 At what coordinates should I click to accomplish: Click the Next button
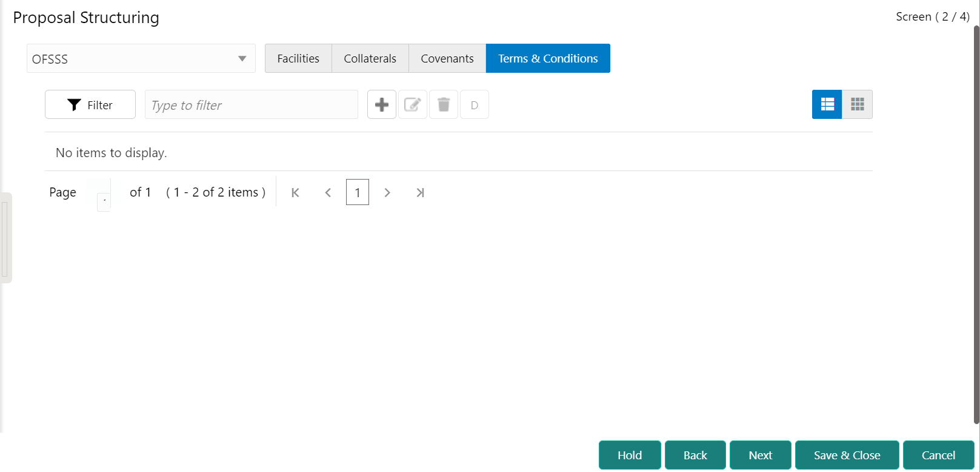pyautogui.click(x=761, y=455)
